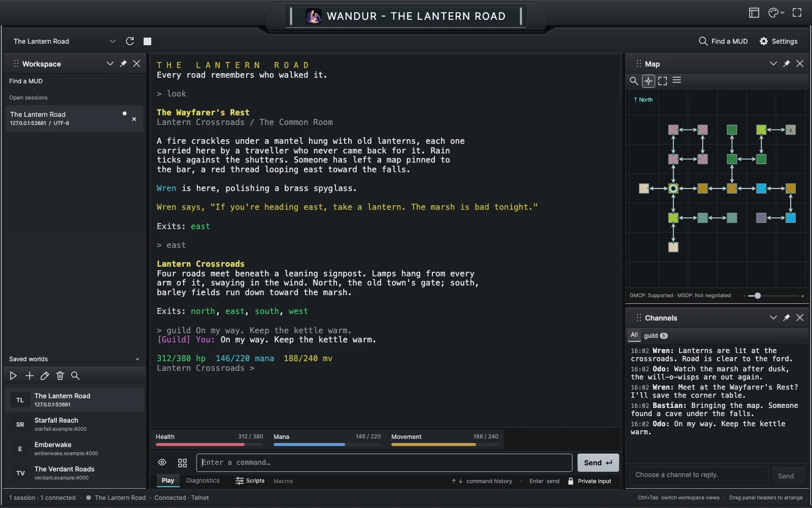Collapse the Map panel chevron
The height and width of the screenshot is (508, 812).
773,63
